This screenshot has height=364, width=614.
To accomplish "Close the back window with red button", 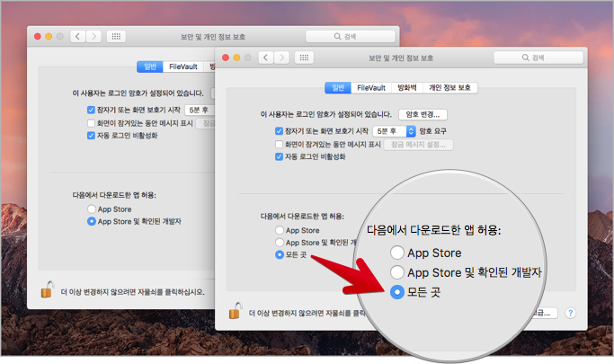I will [x=38, y=36].
